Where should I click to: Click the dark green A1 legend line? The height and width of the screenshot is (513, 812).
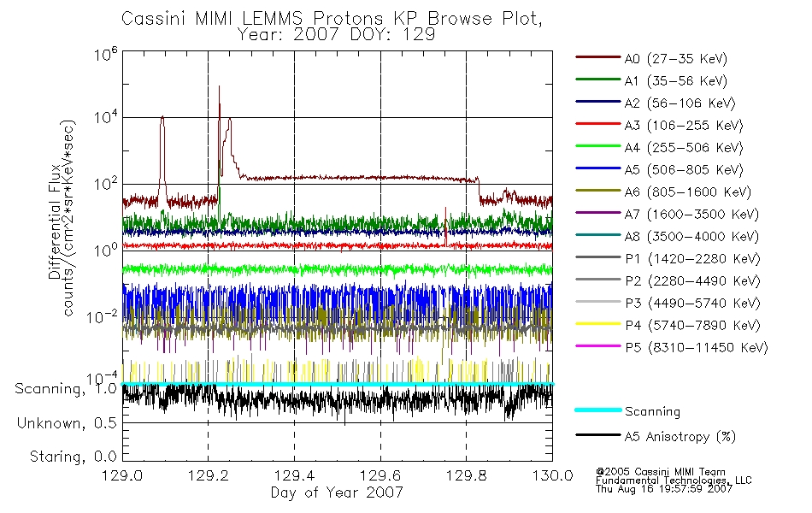(x=597, y=80)
